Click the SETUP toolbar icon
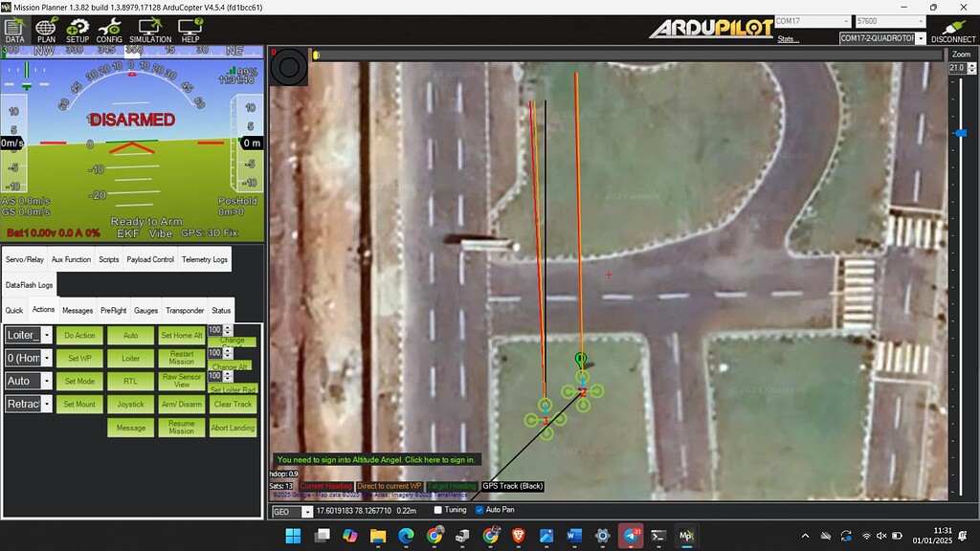 coord(78,30)
